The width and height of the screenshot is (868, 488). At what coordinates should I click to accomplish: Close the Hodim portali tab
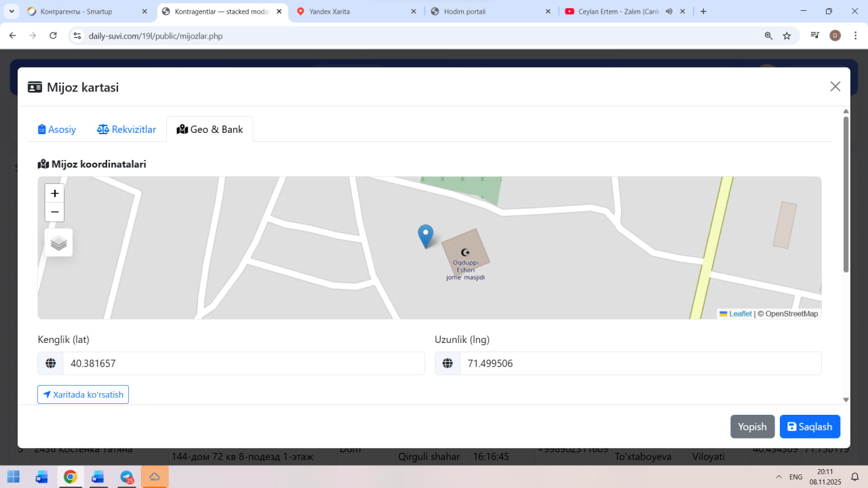[x=547, y=12]
